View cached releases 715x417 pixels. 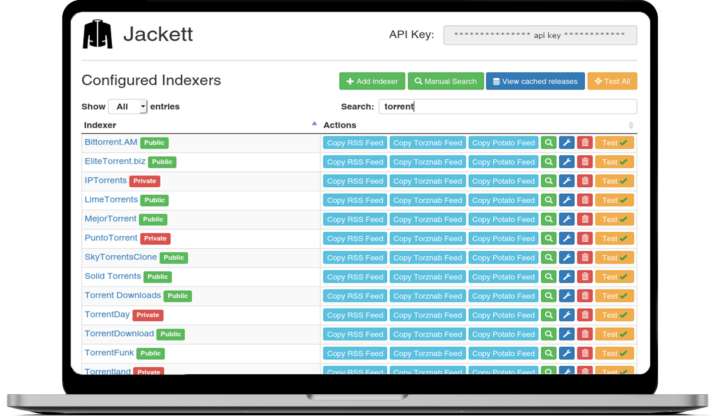pos(535,81)
